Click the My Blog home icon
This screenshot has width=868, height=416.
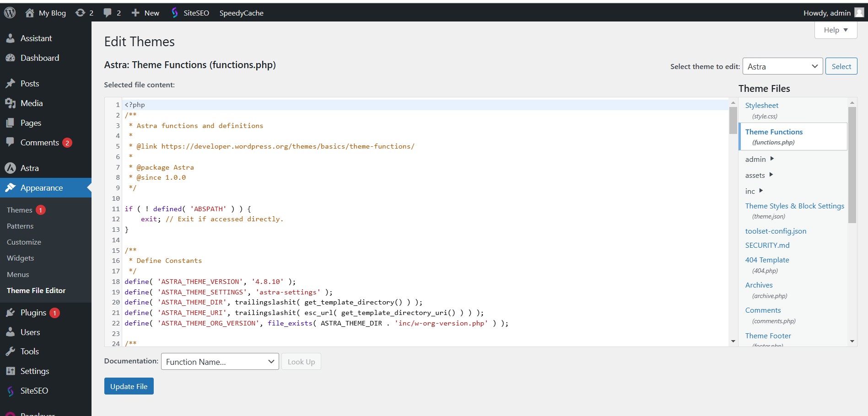pos(30,13)
